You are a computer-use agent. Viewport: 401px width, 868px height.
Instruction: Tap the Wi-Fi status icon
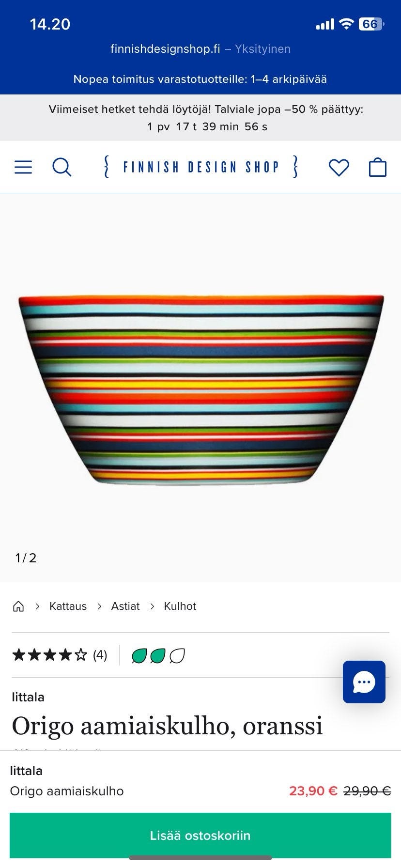(x=346, y=24)
